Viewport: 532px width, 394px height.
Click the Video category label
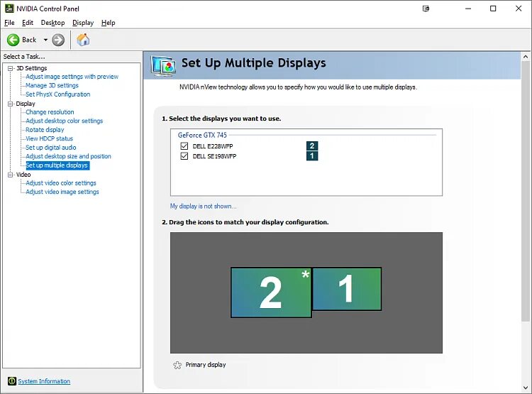23,175
